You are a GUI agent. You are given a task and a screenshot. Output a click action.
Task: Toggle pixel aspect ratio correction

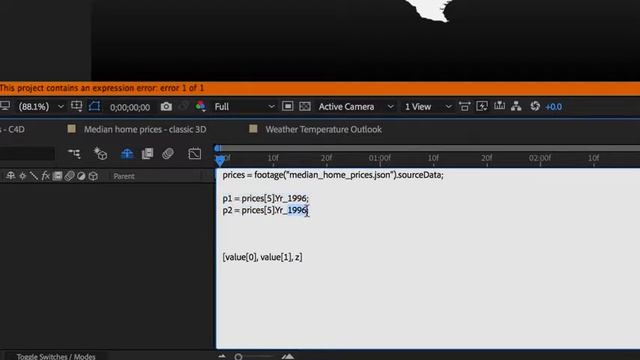pyautogui.click(x=464, y=106)
